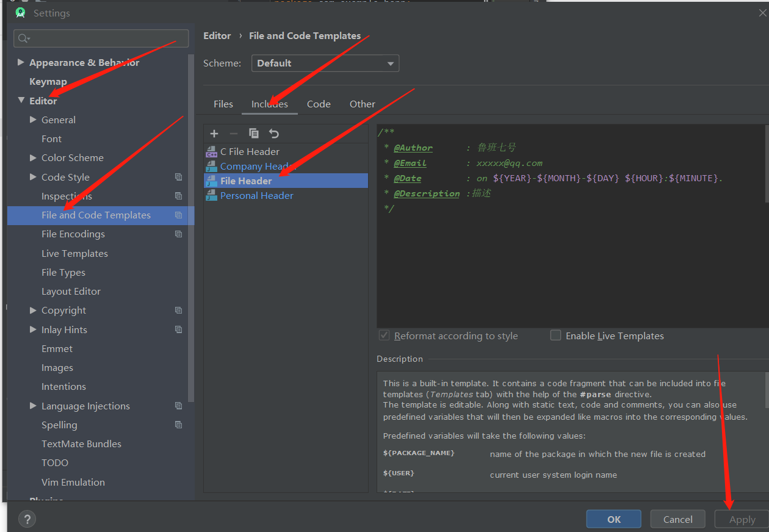Viewport: 769px width, 532px height.
Task: Click the OK button
Action: [x=613, y=519]
